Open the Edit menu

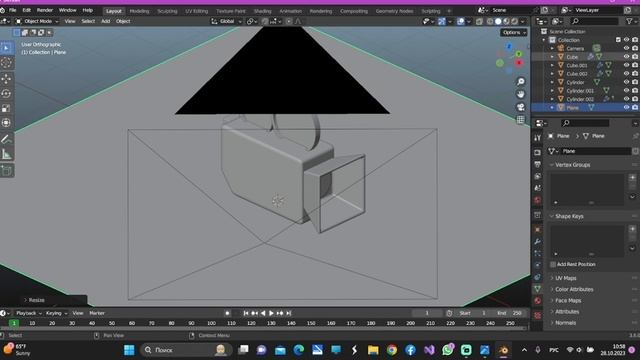[x=27, y=10]
